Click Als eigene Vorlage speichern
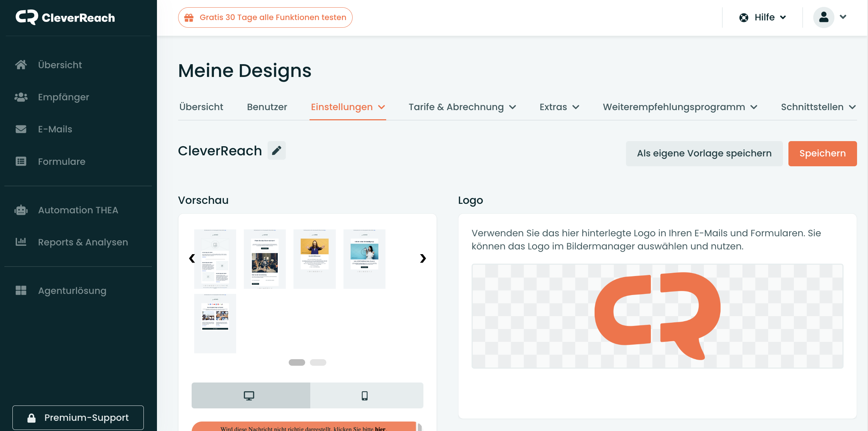868x431 pixels. click(x=704, y=154)
